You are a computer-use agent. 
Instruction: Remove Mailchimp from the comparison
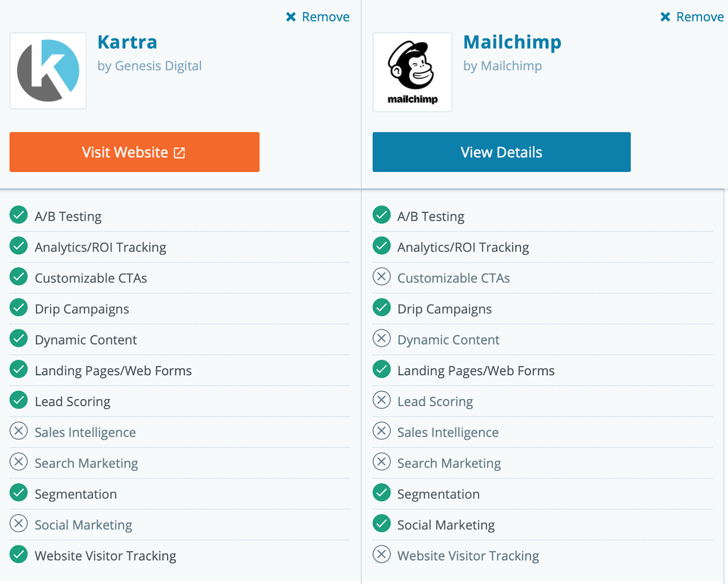692,17
